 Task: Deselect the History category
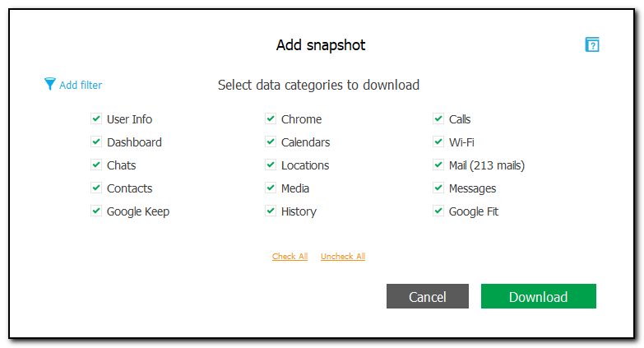pyautogui.click(x=271, y=211)
